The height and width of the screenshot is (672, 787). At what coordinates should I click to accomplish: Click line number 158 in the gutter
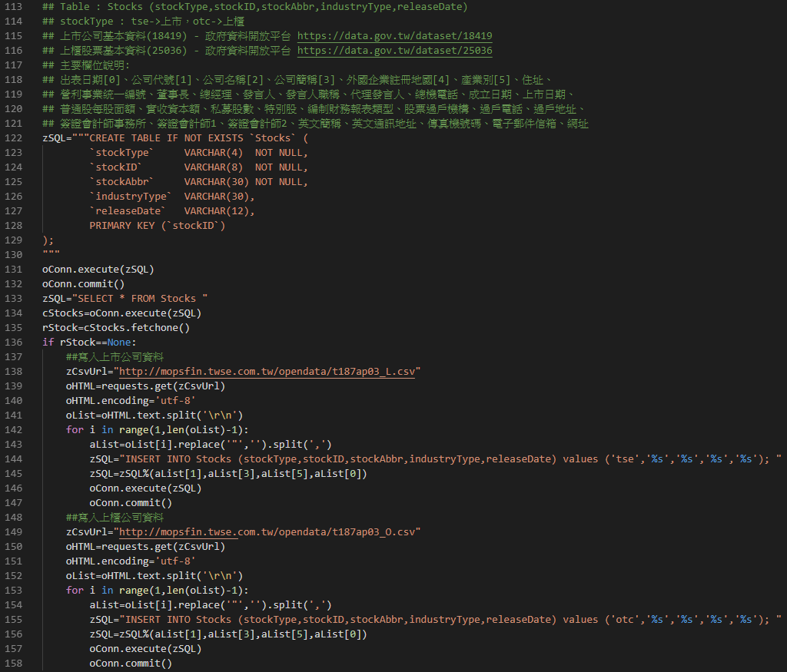pyautogui.click(x=18, y=663)
